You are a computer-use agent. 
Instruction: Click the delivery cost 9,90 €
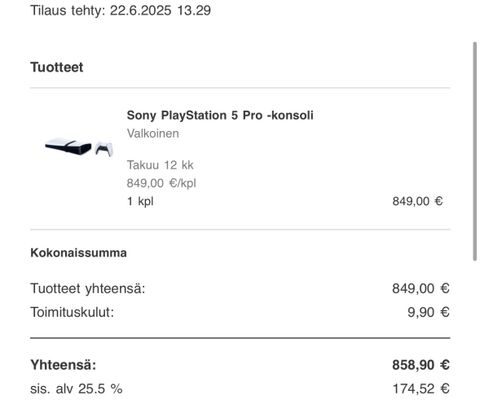tap(428, 312)
